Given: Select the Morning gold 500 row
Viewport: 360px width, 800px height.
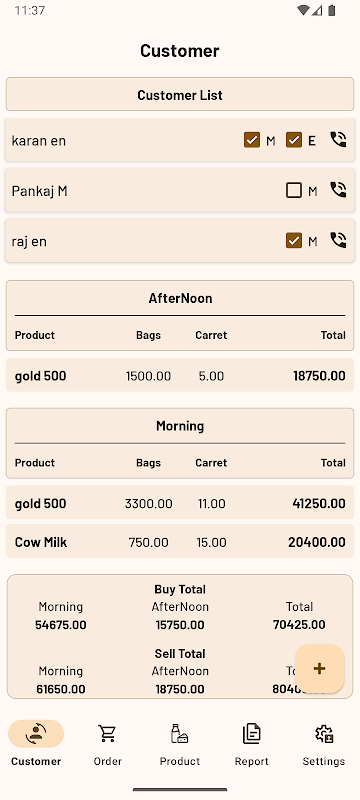Looking at the screenshot, I should [x=180, y=503].
